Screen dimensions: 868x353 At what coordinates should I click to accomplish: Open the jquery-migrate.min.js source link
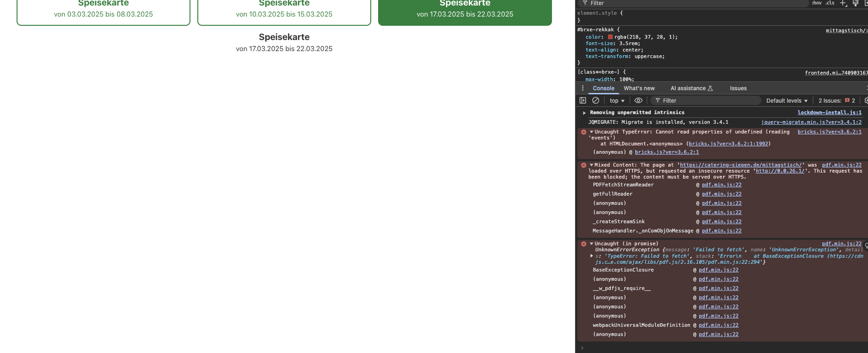[811, 122]
